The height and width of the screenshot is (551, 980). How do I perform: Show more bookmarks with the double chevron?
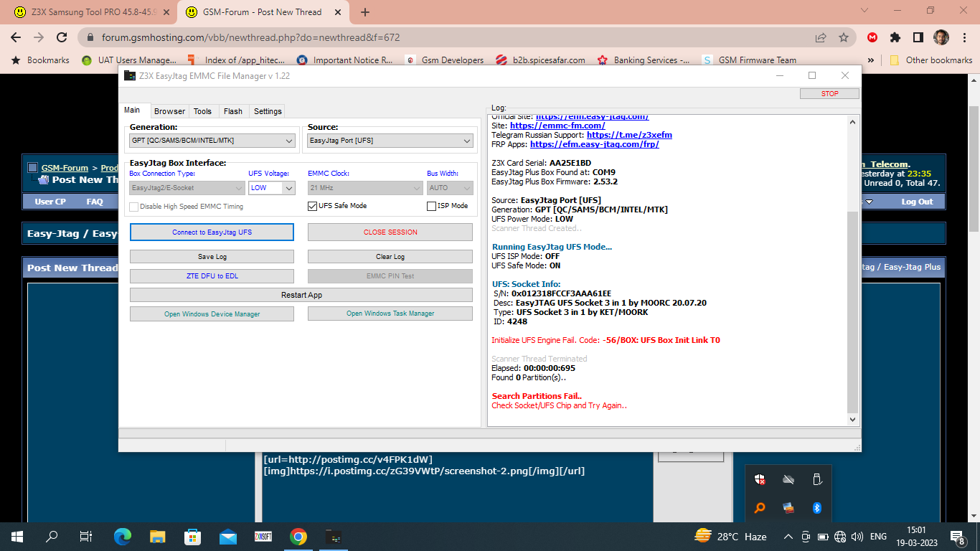[x=871, y=60]
